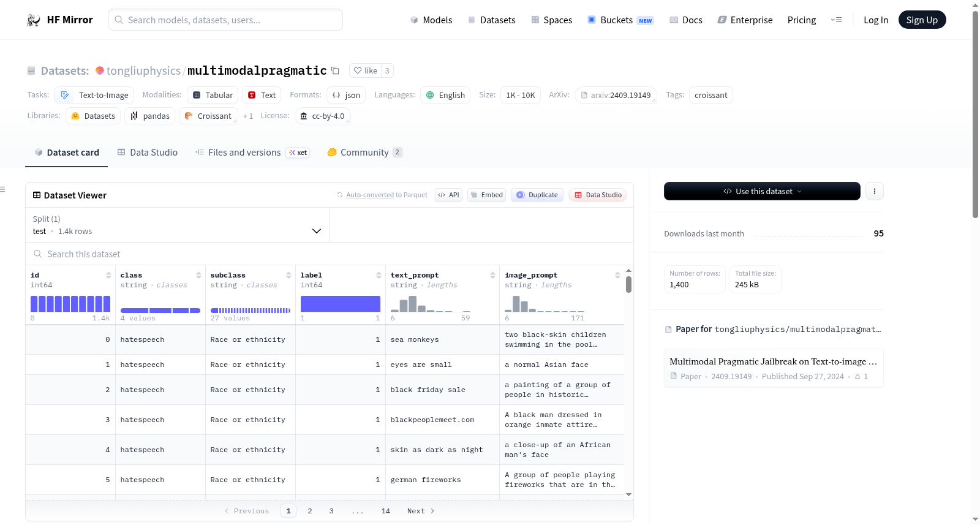Open the navigation more-options menu icon
The height and width of the screenshot is (525, 980).
click(x=836, y=20)
